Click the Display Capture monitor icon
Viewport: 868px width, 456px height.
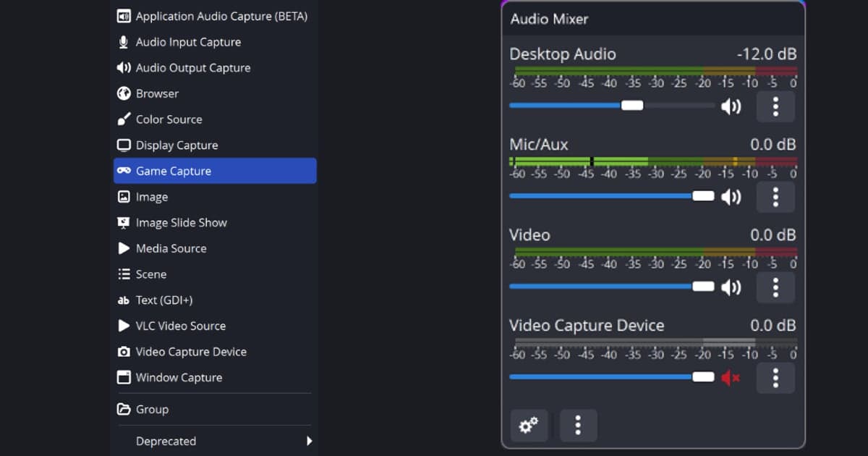[x=124, y=145]
